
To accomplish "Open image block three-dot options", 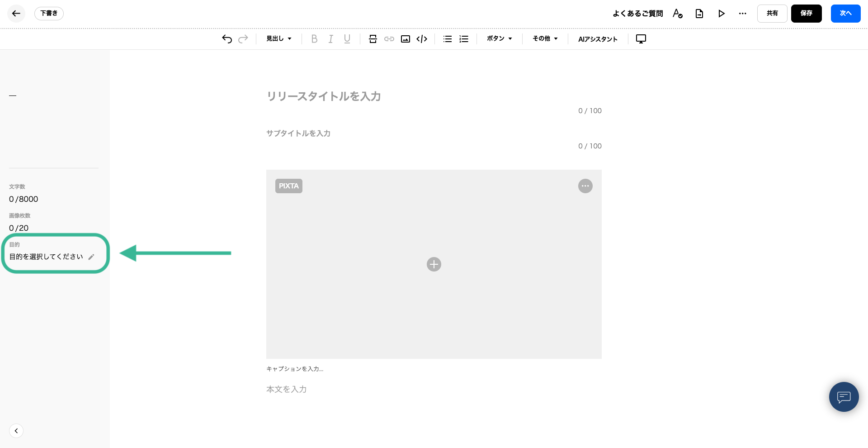I will [585, 186].
